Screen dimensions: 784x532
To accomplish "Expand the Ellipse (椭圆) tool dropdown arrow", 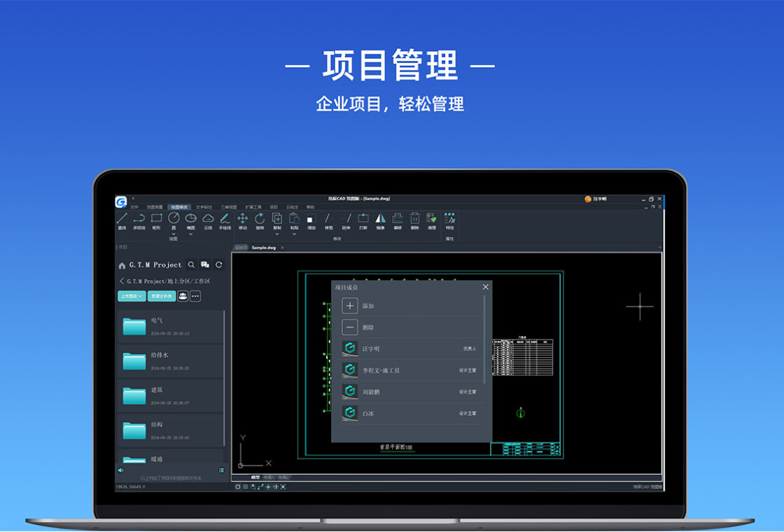I will [191, 234].
